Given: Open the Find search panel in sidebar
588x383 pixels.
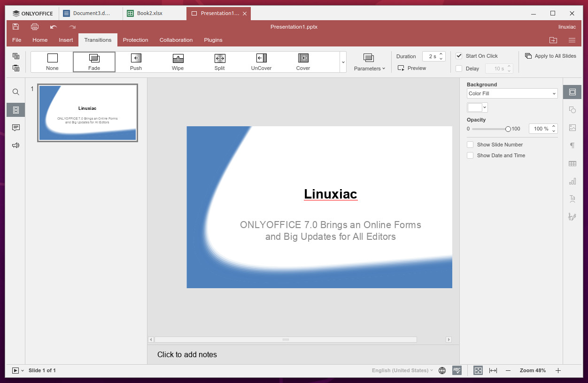Looking at the screenshot, I should click(x=16, y=92).
